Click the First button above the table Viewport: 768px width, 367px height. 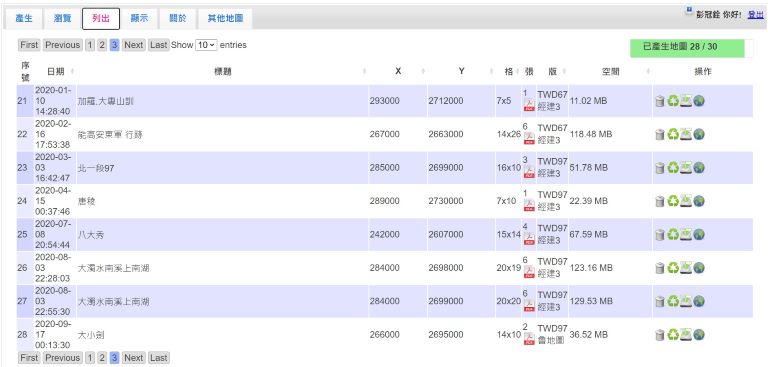29,45
